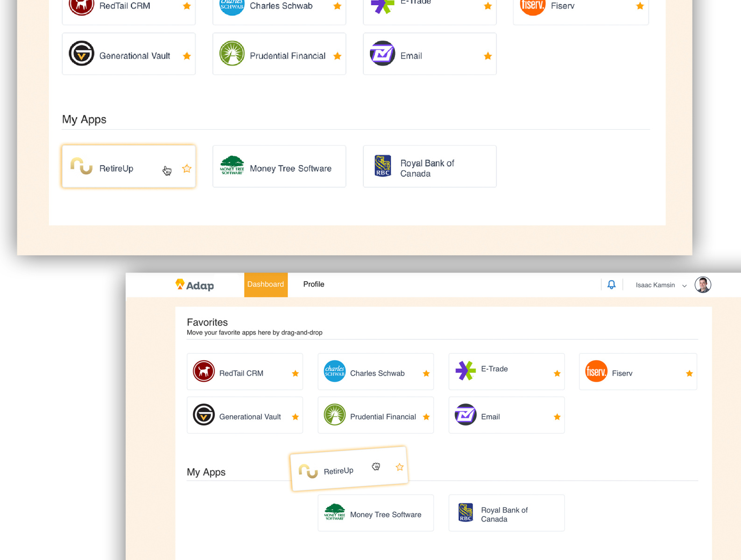Screen dimensions: 741x560
Task: Click E-Trade card label in bottom window
Action: [x=494, y=369]
